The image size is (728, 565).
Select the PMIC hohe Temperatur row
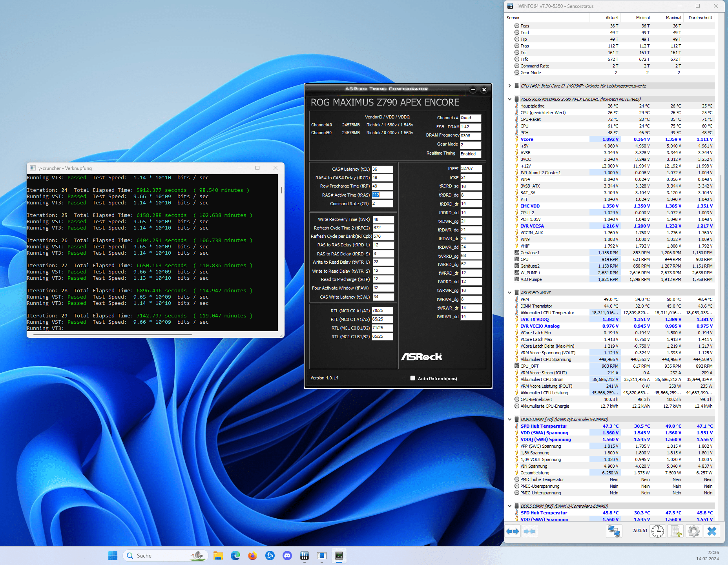[614, 479]
